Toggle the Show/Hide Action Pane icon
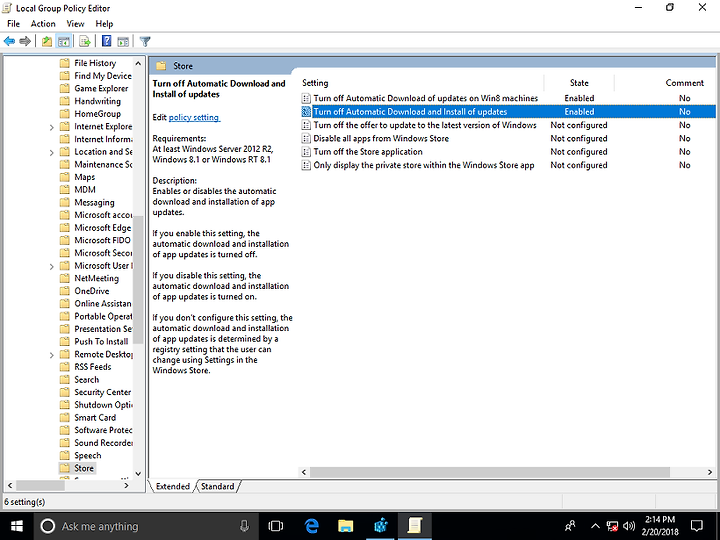The image size is (720, 540). pyautogui.click(x=123, y=41)
